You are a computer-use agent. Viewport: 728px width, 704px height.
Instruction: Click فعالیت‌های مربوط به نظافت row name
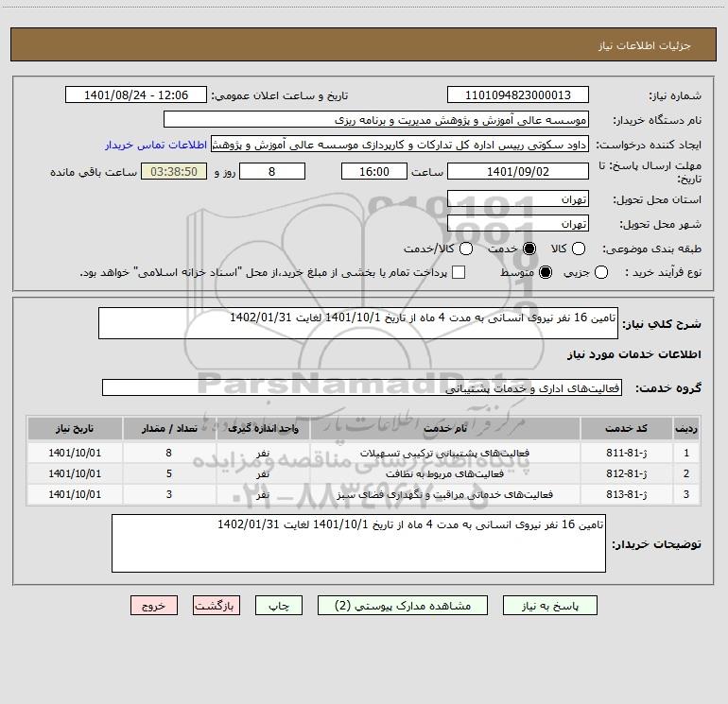tap(444, 473)
